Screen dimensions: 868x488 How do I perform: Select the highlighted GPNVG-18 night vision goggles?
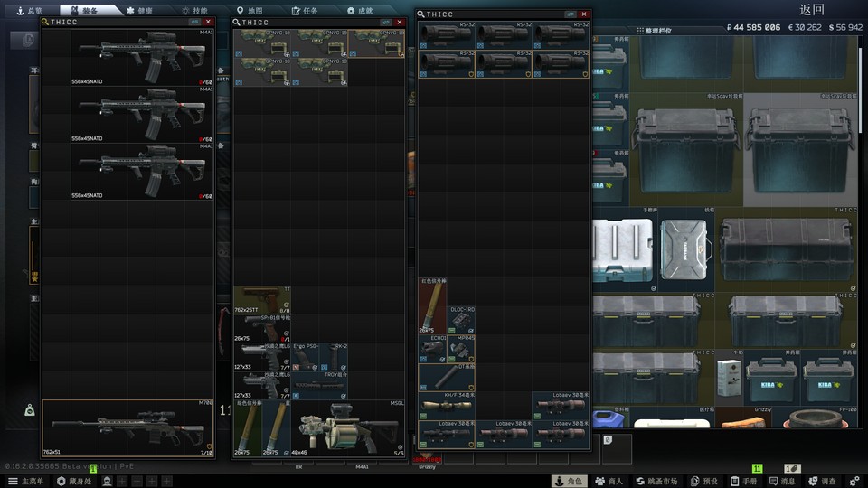coord(376,43)
